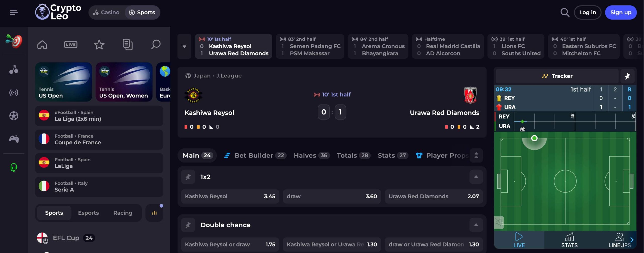Screen dimensions: 644x253
Task: Open the bet slip history icon
Action: point(128,45)
